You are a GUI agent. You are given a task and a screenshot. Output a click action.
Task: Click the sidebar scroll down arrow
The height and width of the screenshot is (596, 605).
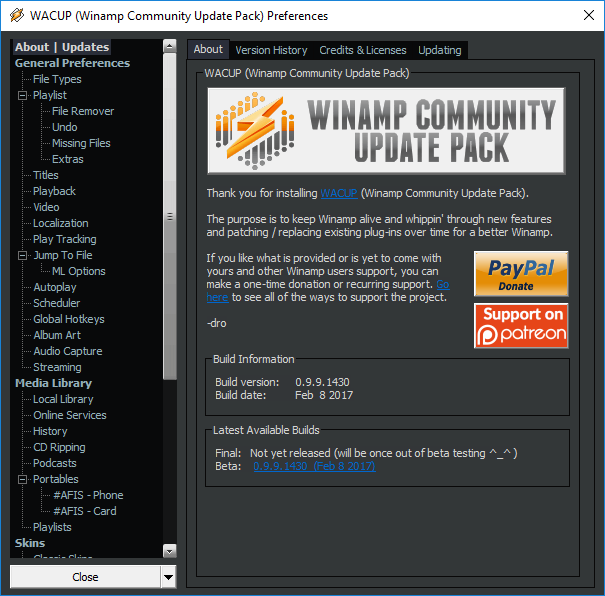[170, 551]
